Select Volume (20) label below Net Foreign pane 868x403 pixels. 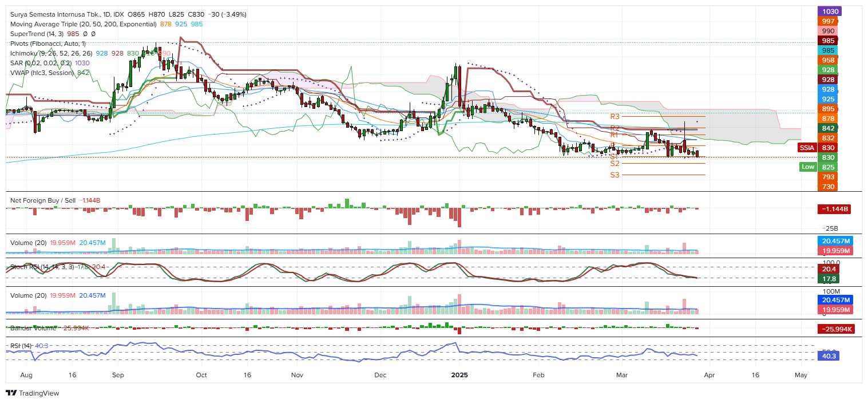(x=28, y=243)
